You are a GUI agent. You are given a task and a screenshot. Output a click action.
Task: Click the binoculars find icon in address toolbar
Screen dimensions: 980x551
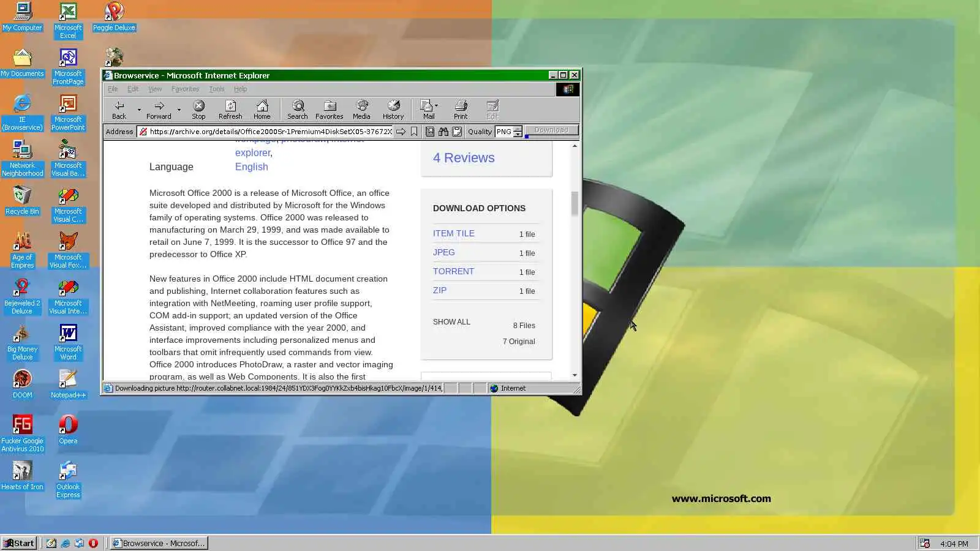tap(443, 132)
